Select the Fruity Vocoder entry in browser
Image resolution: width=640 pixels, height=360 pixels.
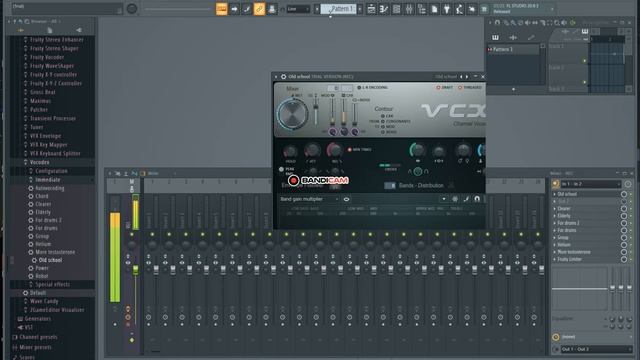[x=47, y=57]
